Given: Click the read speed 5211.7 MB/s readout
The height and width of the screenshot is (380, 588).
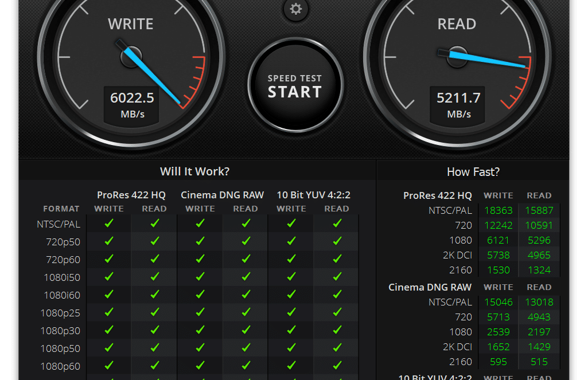Looking at the screenshot, I should point(458,105).
